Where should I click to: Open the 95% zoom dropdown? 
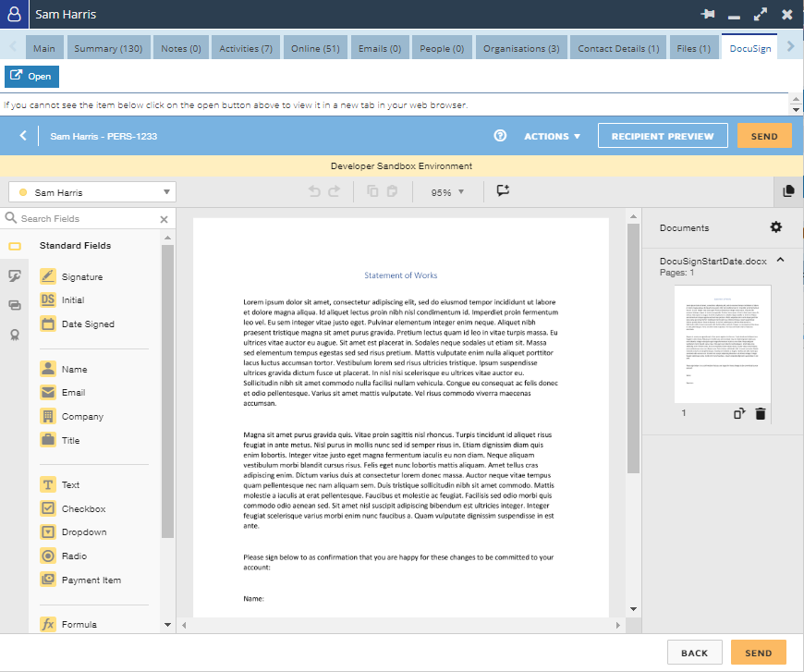pyautogui.click(x=447, y=192)
